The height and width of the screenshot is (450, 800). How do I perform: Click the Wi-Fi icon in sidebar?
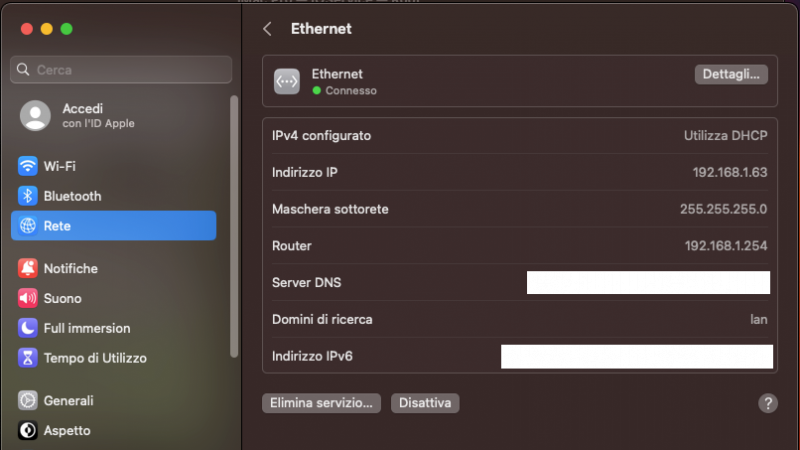pos(27,166)
